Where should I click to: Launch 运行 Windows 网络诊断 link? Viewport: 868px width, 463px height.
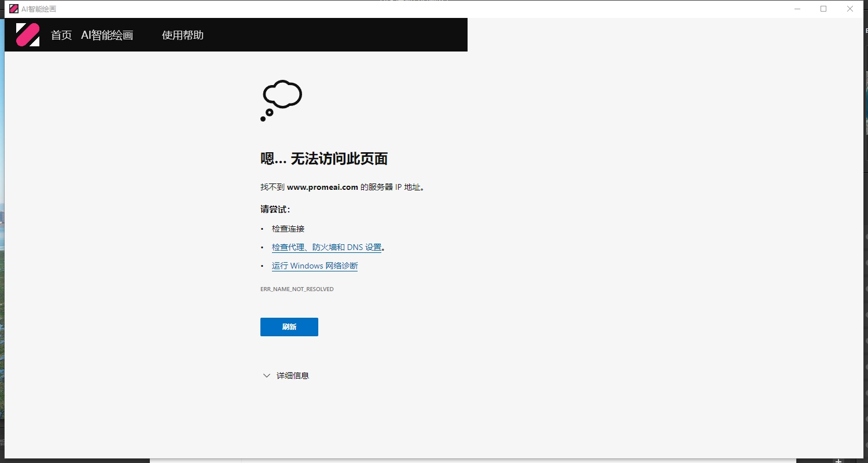315,266
